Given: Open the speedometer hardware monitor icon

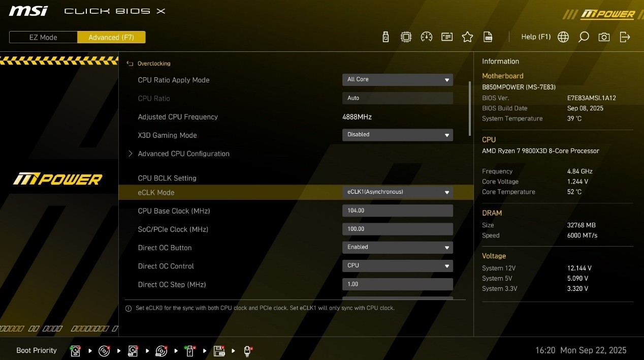Looking at the screenshot, I should [x=427, y=37].
